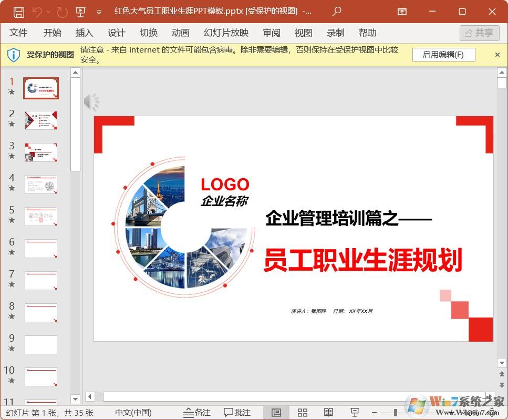
Task: Switch to the 插入 ribbon tab
Action: tap(84, 33)
